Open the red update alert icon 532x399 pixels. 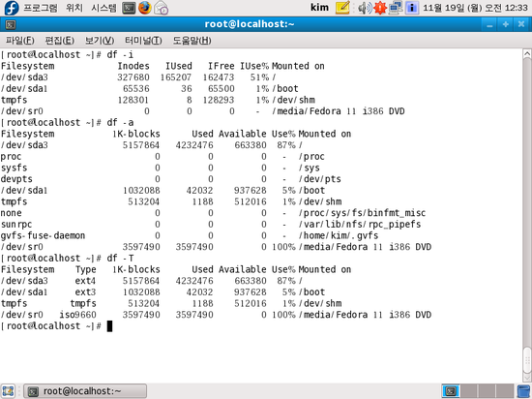[x=380, y=8]
